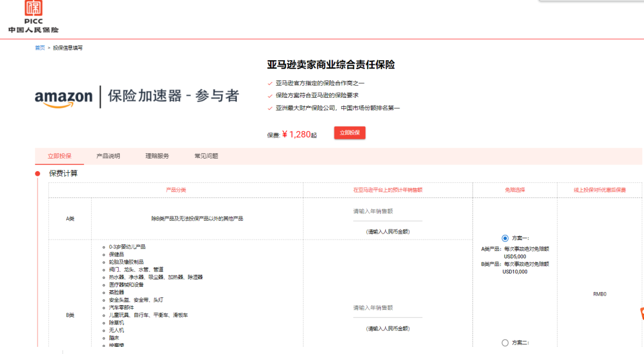Click the 在亚马逊平台上的预计年销售额 column header

click(x=388, y=190)
